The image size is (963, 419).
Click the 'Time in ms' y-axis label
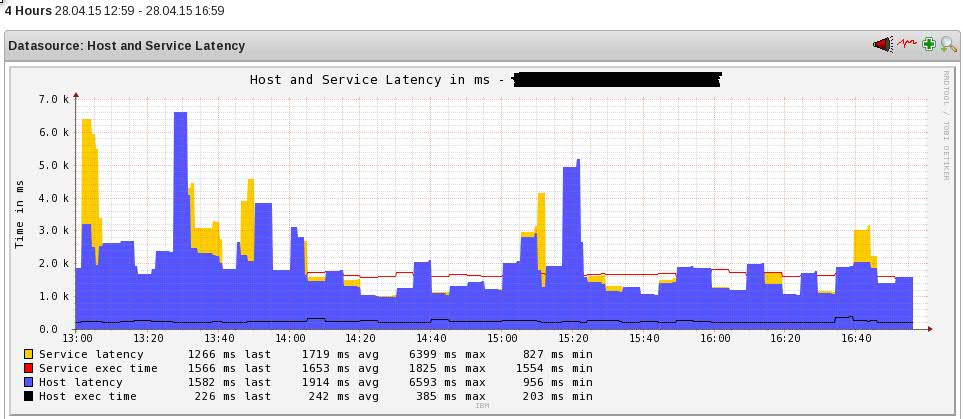coord(19,214)
